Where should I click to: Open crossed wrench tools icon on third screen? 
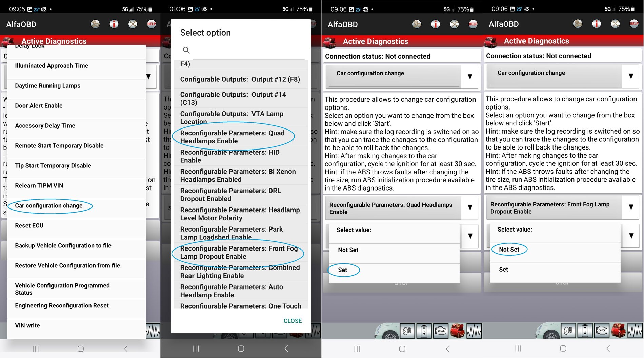coord(454,24)
